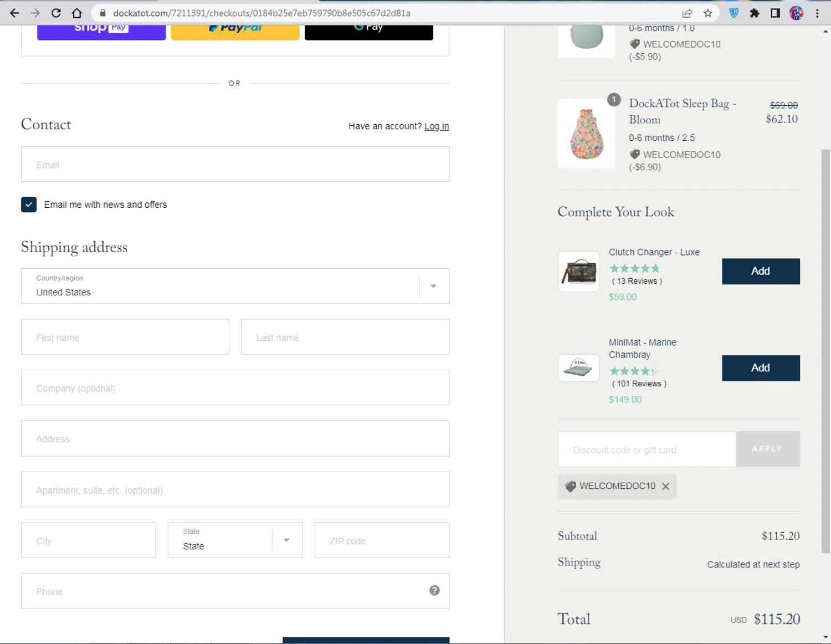The height and width of the screenshot is (644, 831).
Task: Focus the Company (optional) field
Action: pyautogui.click(x=235, y=387)
